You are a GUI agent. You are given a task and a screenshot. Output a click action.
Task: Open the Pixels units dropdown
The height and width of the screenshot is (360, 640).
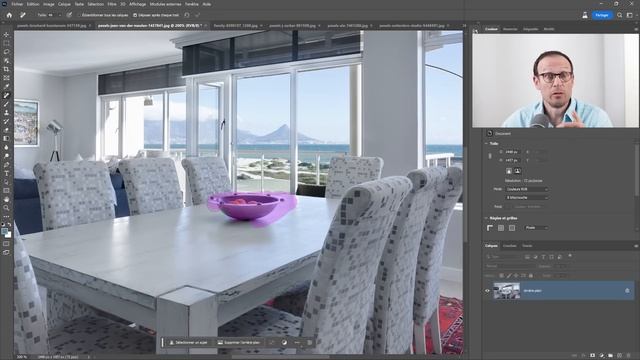[x=536, y=228]
